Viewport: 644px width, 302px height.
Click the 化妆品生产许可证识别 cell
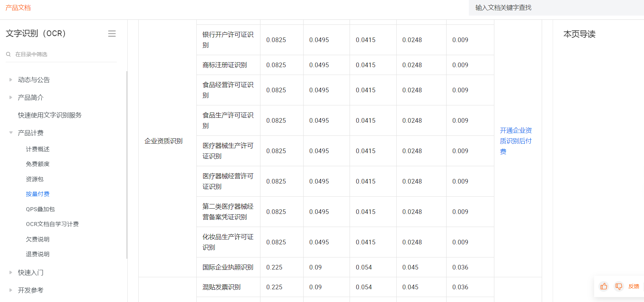click(228, 242)
